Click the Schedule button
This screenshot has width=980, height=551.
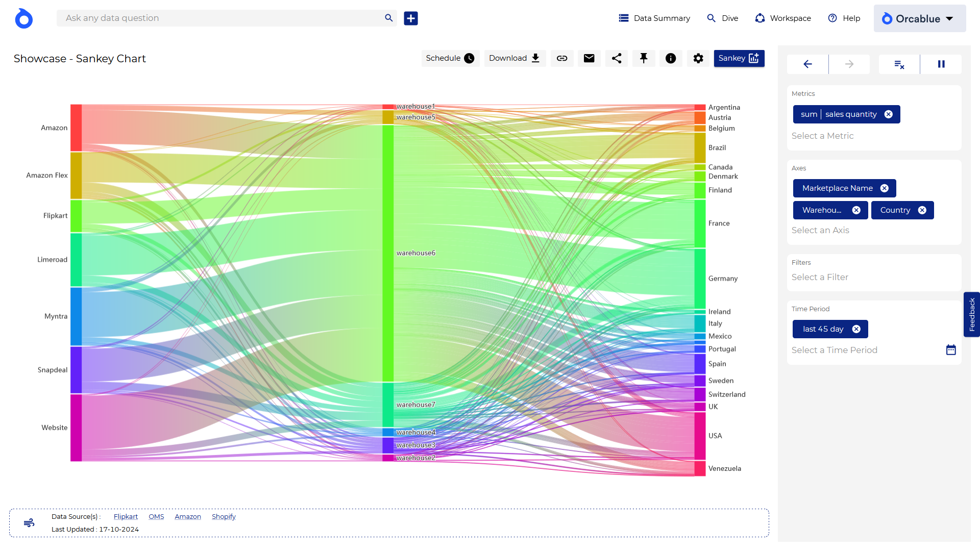450,58
